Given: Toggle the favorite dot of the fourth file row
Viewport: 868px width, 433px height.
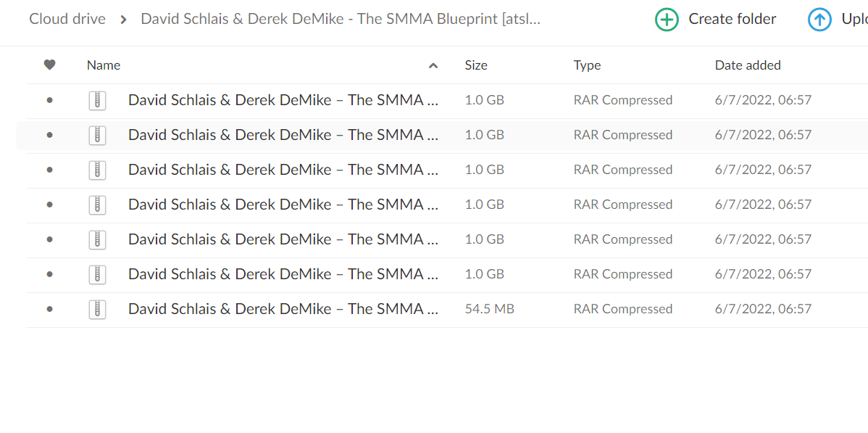Looking at the screenshot, I should point(50,205).
